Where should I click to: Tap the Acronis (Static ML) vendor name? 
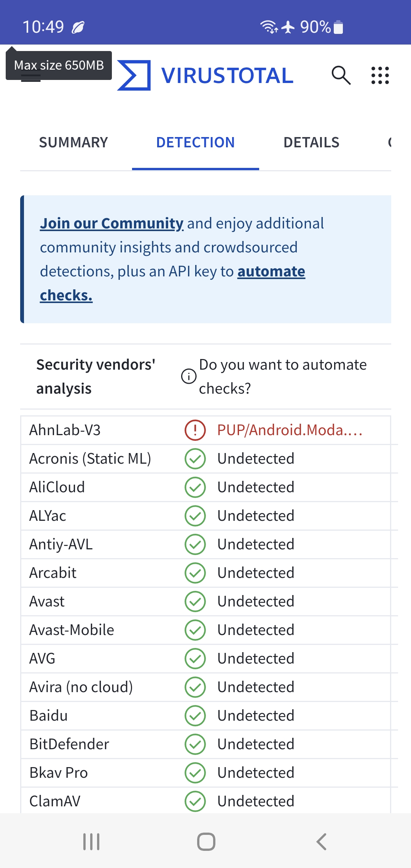click(x=90, y=459)
